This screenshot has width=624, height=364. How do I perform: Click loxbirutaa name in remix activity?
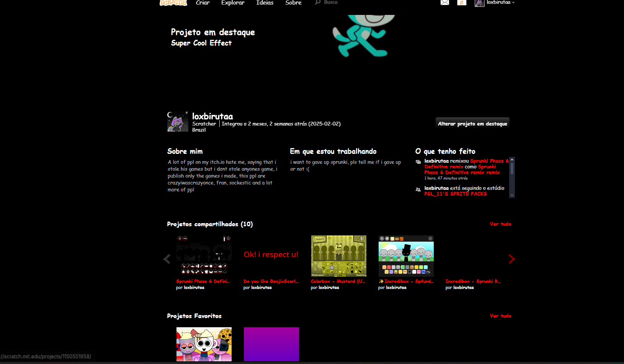[436, 161]
